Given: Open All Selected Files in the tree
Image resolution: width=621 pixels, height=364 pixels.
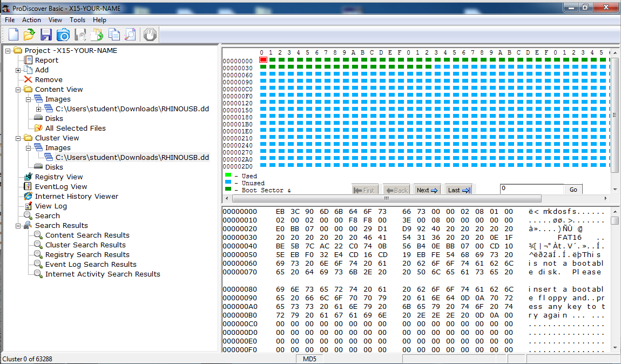Looking at the screenshot, I should pos(75,128).
